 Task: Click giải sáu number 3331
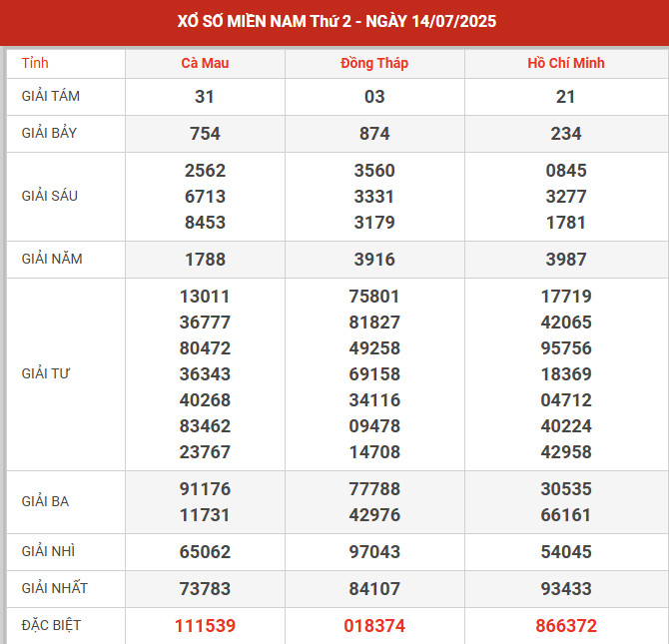[x=374, y=197]
